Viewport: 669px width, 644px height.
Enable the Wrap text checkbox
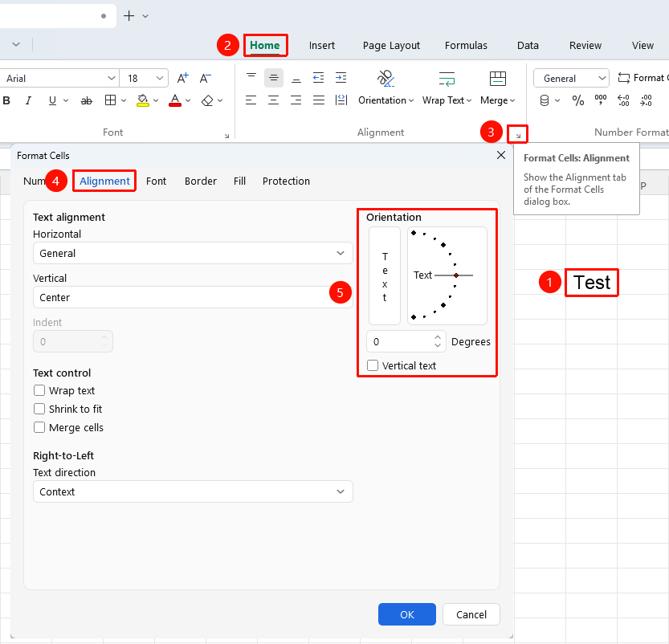39,391
